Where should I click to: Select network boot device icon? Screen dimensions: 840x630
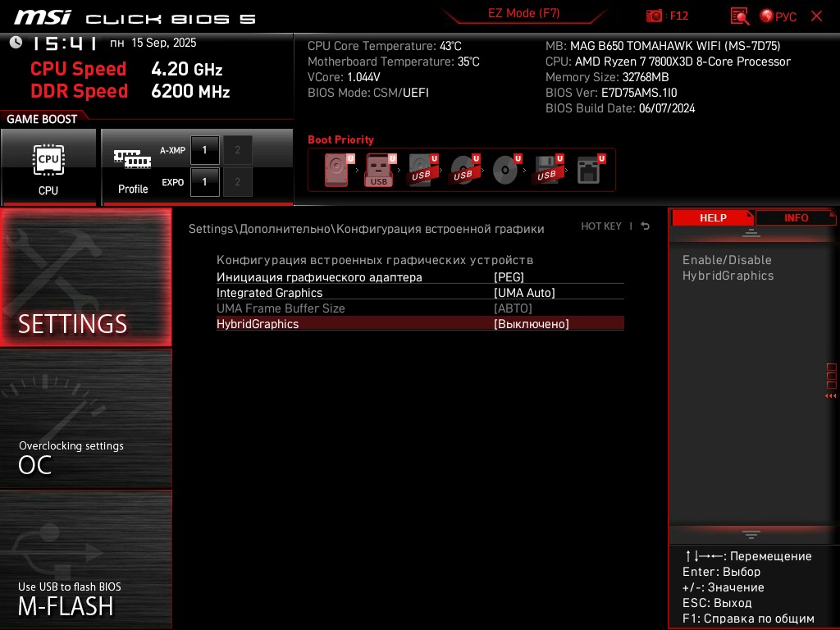(590, 170)
